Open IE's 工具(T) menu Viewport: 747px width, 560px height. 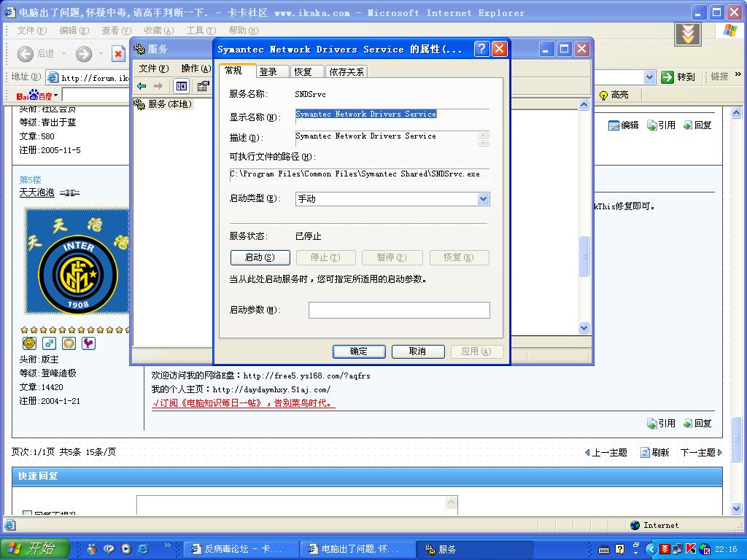point(201,31)
